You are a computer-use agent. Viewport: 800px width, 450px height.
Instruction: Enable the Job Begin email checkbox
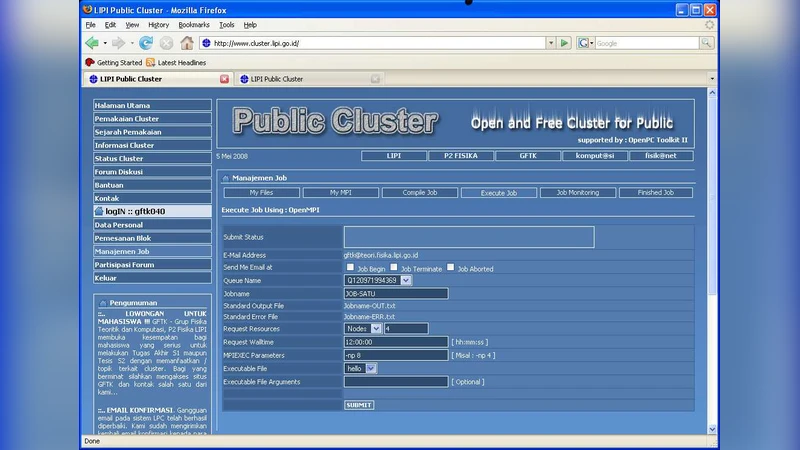click(350, 267)
